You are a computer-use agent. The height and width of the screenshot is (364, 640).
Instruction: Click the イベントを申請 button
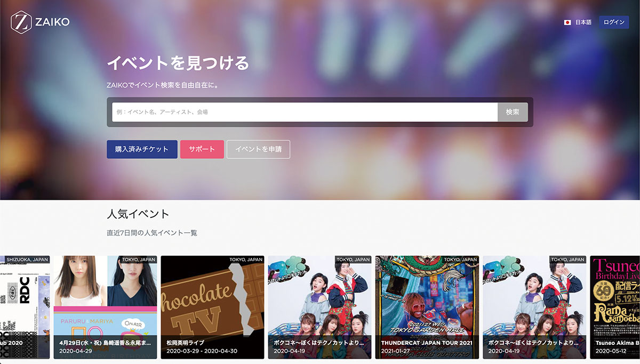coord(258,149)
